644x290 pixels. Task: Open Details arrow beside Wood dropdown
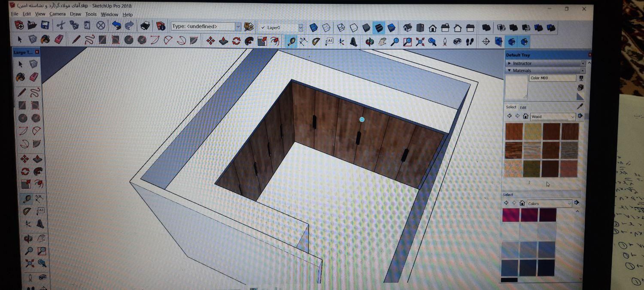point(580,116)
